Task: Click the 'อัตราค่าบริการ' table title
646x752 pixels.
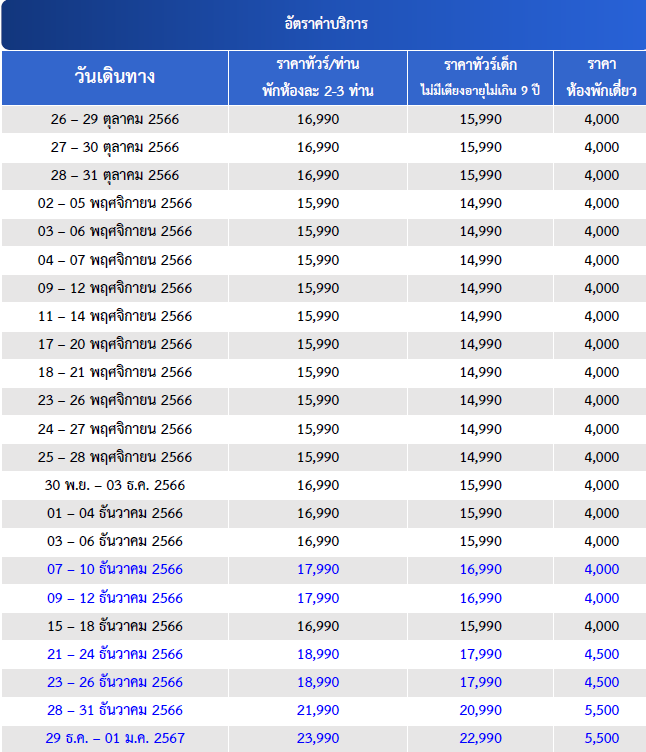Action: (326, 24)
